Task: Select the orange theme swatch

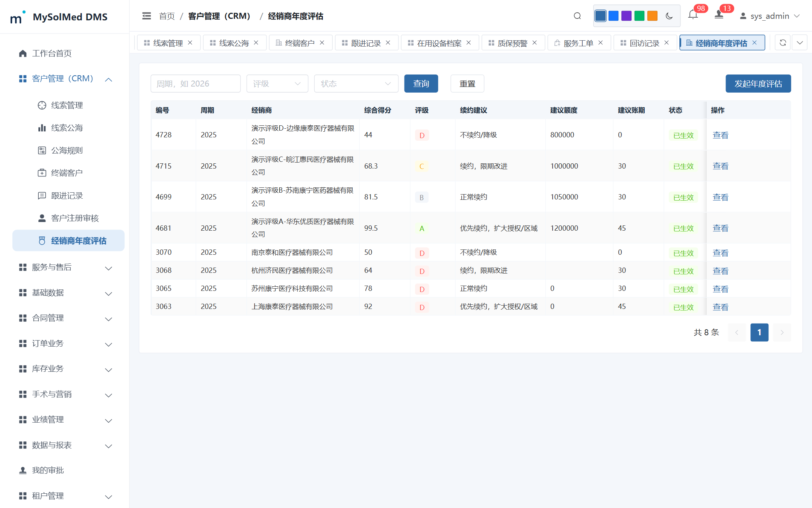Action: coord(652,16)
